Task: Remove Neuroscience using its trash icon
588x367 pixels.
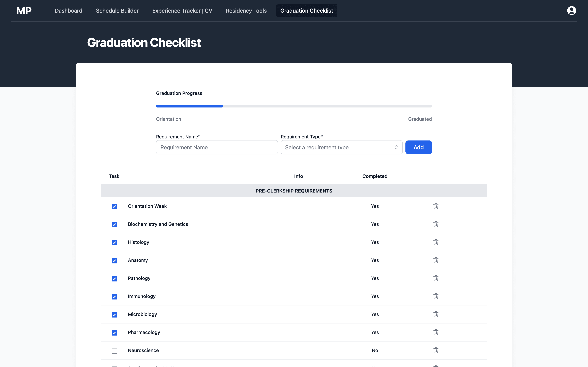Action: click(436, 350)
